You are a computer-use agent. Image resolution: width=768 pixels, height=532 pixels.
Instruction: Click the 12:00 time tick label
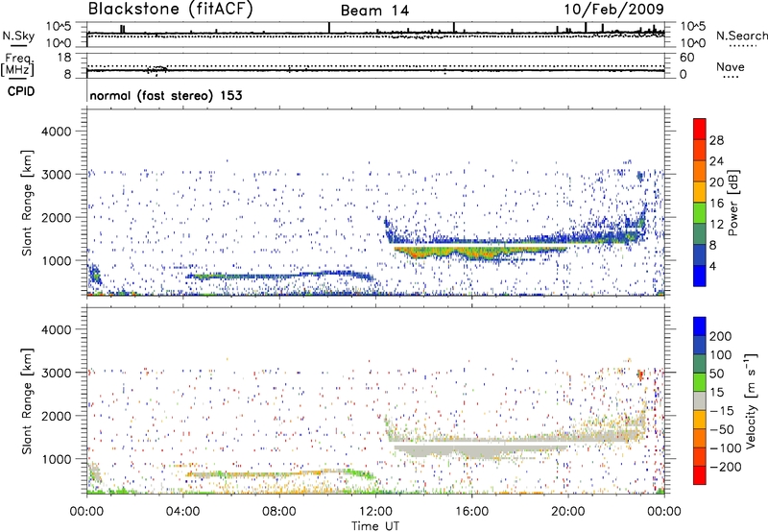pos(375,512)
